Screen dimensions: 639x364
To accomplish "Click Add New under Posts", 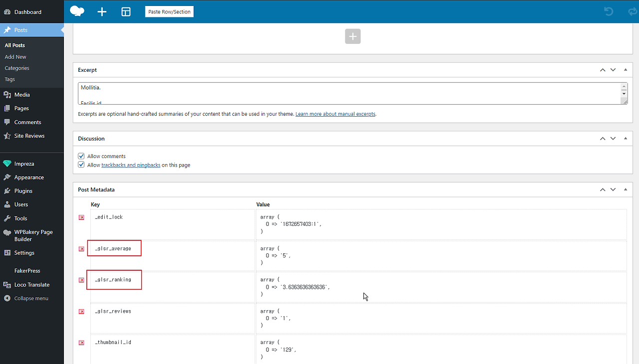I will pyautogui.click(x=15, y=57).
